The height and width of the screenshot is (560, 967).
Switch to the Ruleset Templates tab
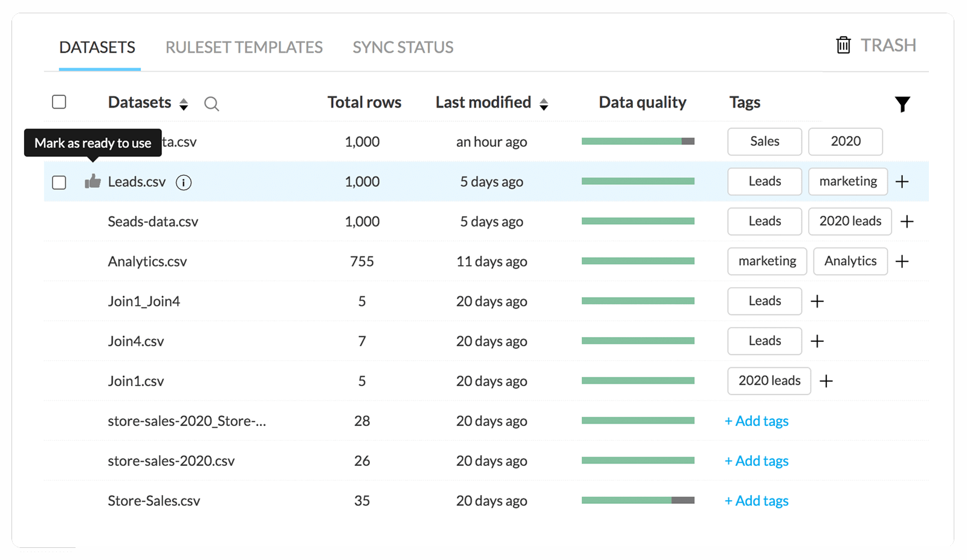(x=244, y=47)
